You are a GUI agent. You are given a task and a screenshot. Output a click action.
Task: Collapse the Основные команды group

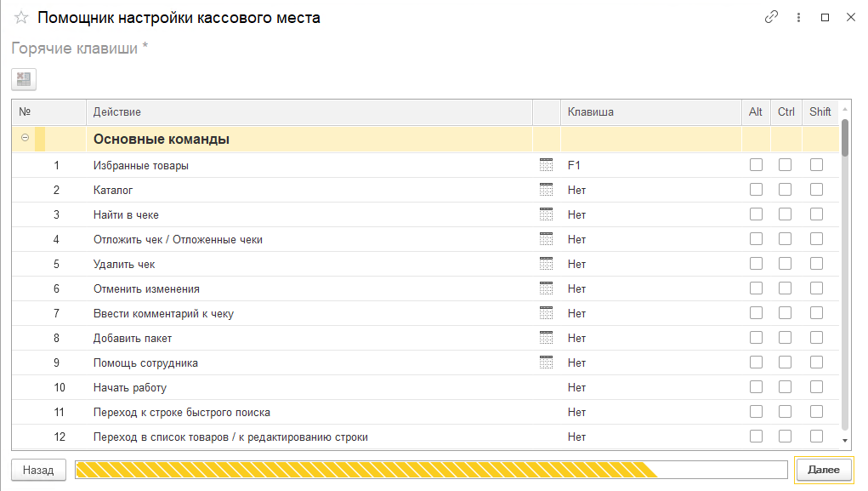click(26, 138)
